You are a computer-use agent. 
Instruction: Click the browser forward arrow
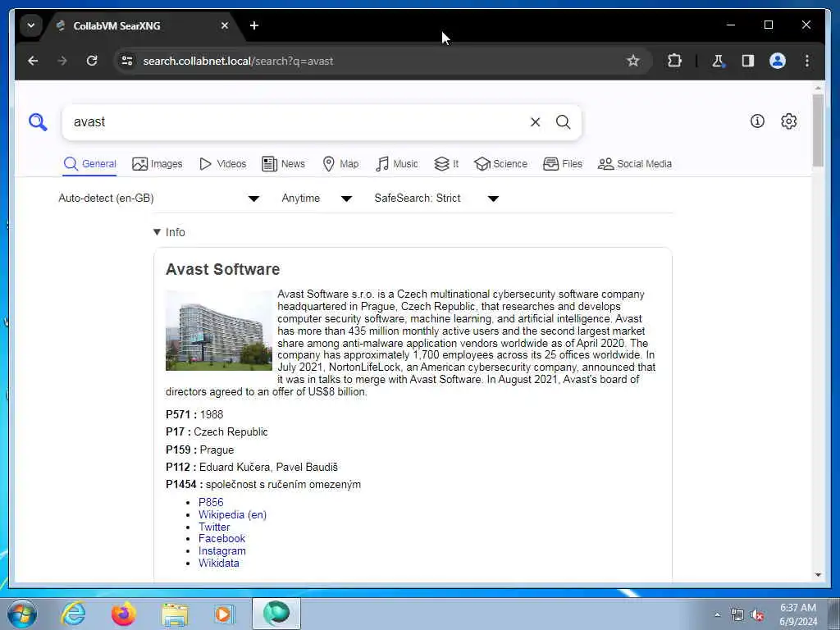coord(62,61)
